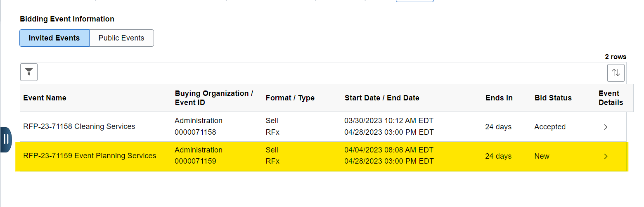Select the New bid status cell
Screen dimensions: 644x207
pos(542,157)
